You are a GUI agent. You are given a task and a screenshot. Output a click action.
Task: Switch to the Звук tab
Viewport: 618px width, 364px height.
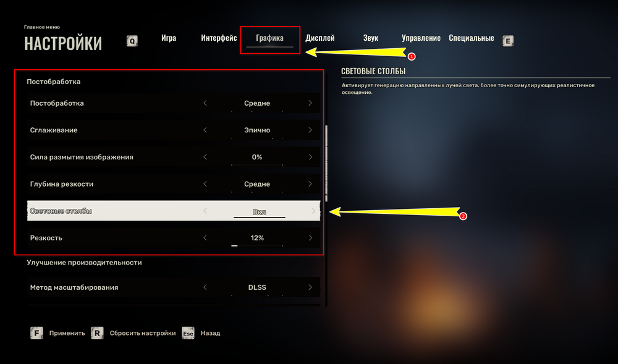(370, 38)
